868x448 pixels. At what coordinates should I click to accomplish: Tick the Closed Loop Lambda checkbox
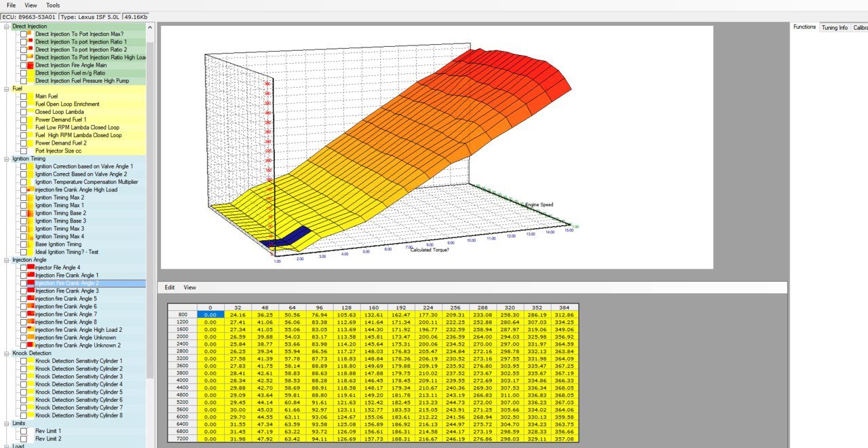click(x=24, y=112)
